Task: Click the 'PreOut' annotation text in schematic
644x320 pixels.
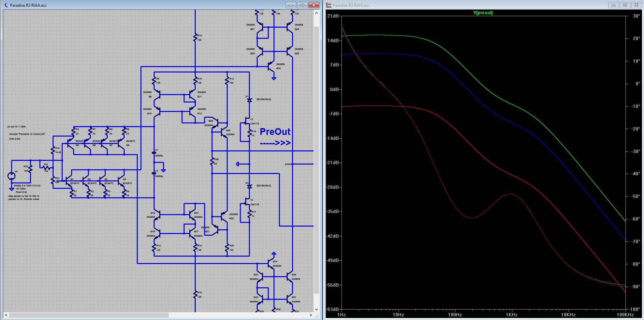Action: point(275,132)
